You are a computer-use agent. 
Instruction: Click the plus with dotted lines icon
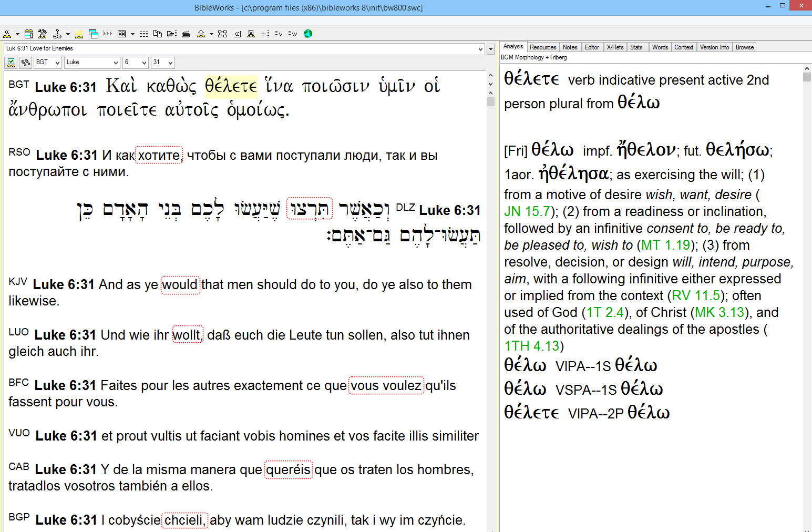coord(265,34)
